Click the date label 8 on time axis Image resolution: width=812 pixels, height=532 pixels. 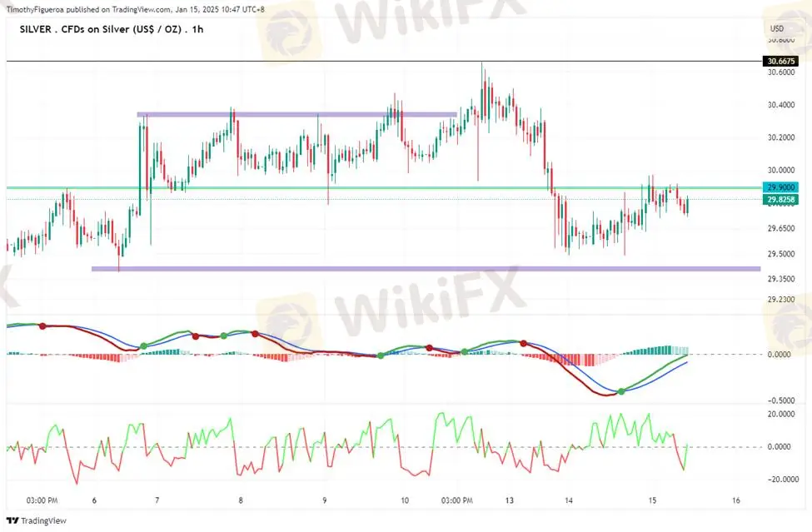241,500
